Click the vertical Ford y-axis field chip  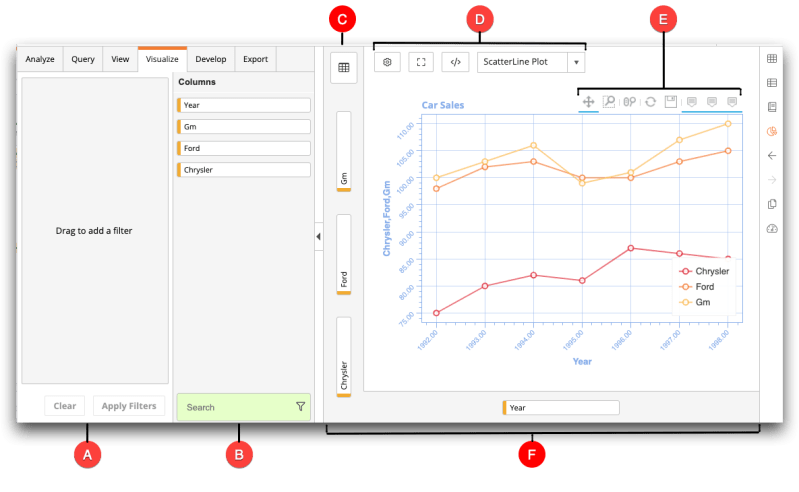click(344, 255)
